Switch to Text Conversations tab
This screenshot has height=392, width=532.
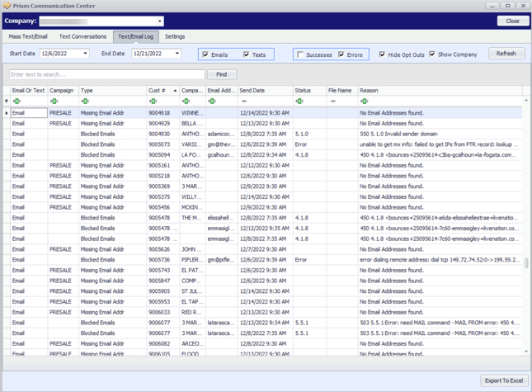(x=82, y=36)
